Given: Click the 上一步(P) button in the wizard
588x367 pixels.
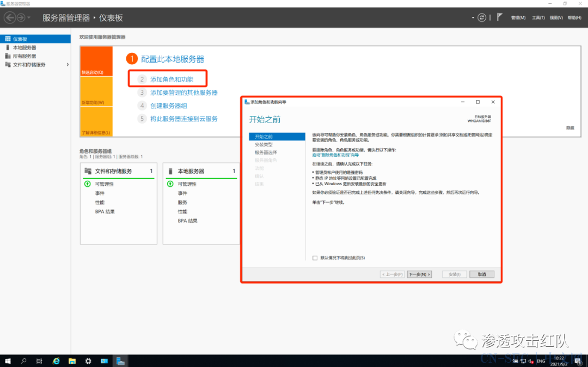Looking at the screenshot, I should [x=392, y=274].
